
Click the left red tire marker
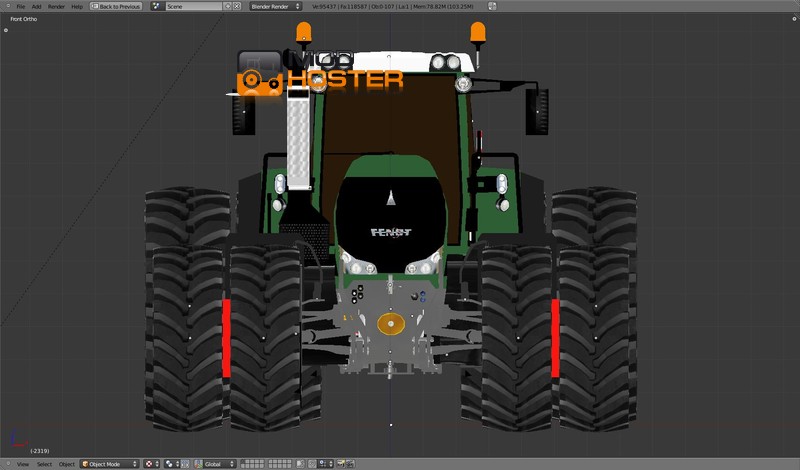(x=227, y=338)
